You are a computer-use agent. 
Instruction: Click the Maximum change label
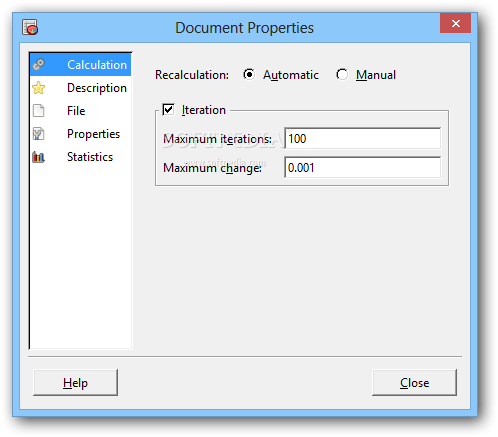212,168
